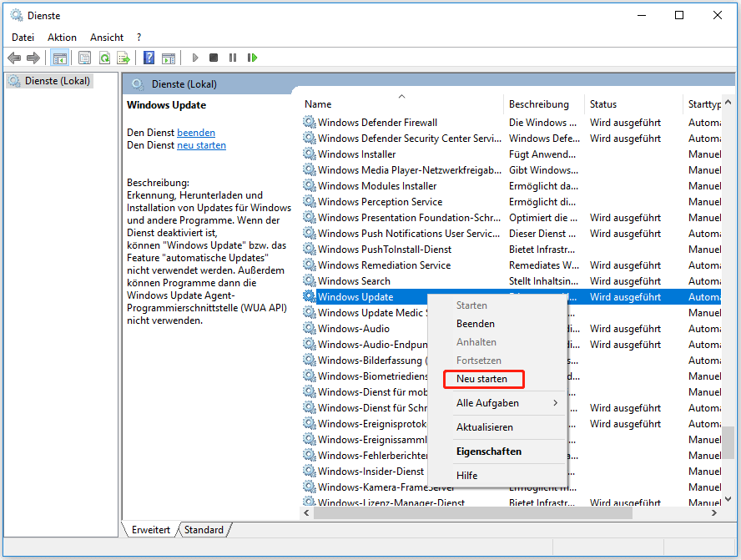Open the Datei menu

(23, 38)
